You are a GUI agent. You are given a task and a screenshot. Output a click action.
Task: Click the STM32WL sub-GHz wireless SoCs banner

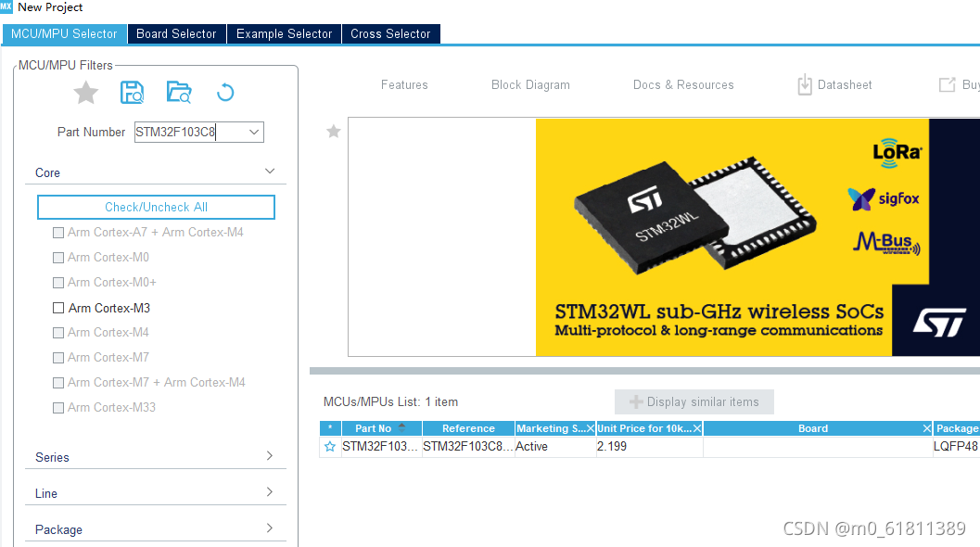tap(758, 237)
